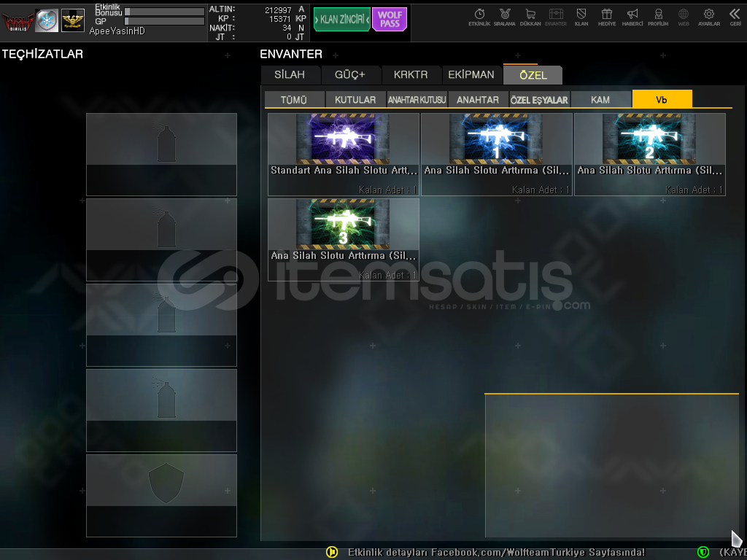This screenshot has height=560, width=747.
Task: Open the Profilim profile icon
Action: [x=658, y=17]
